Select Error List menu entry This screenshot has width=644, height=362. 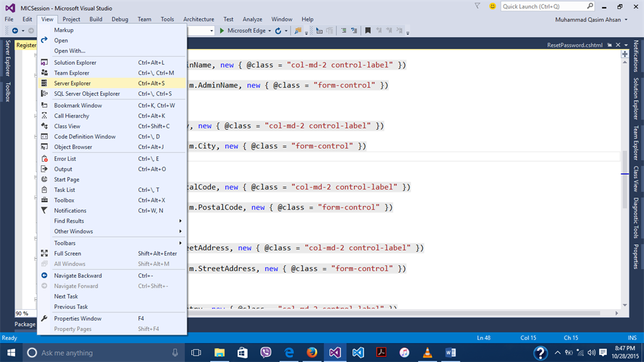65,159
